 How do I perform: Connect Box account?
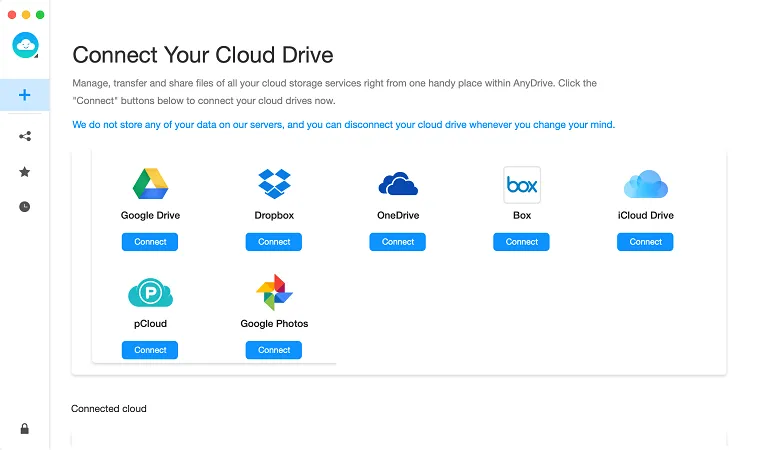(522, 242)
